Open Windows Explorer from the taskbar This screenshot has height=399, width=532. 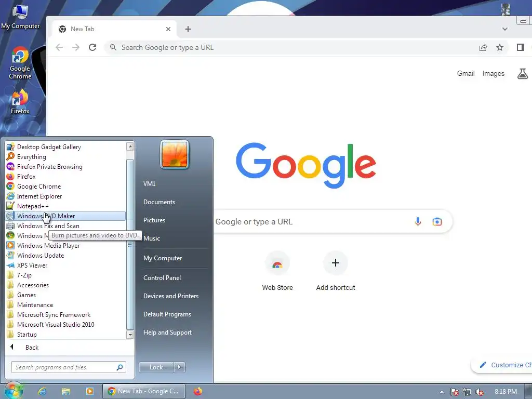[x=66, y=391]
